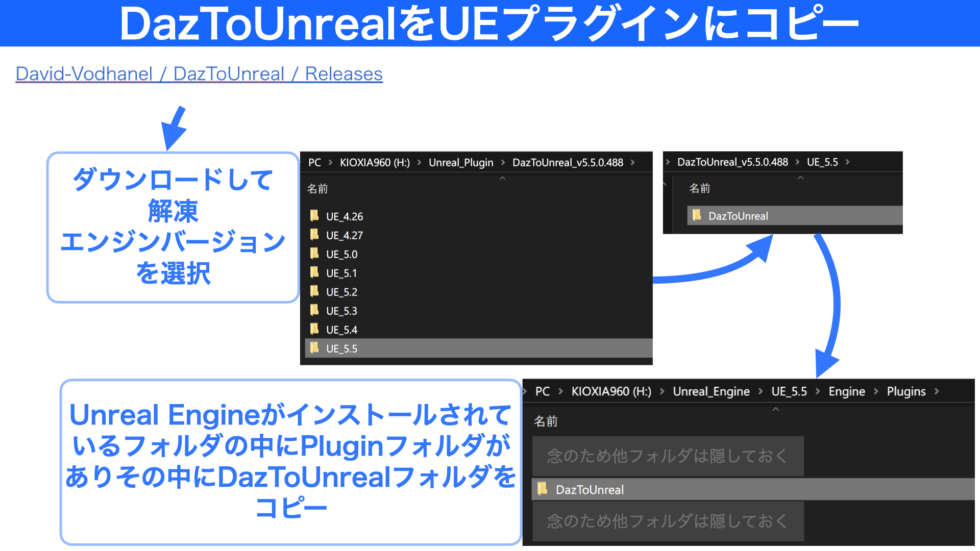Viewport: 980px width, 551px height.
Task: Select folder icon of UE_5.3
Action: pyautogui.click(x=314, y=310)
